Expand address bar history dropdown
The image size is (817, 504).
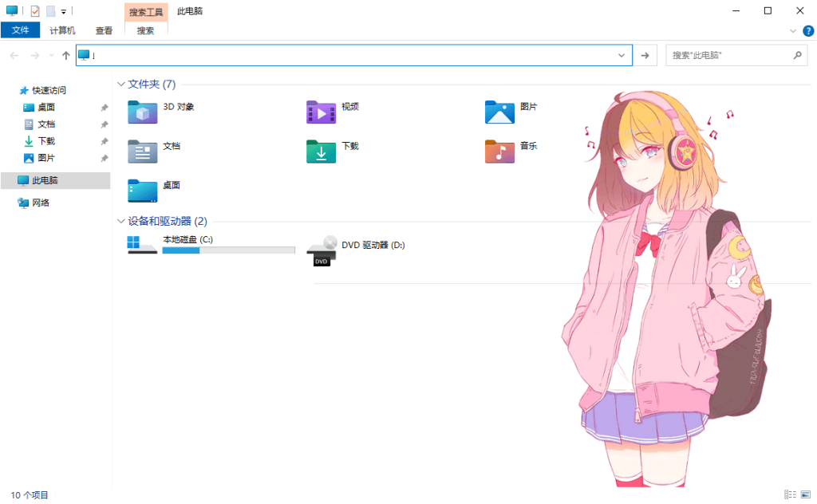point(622,55)
